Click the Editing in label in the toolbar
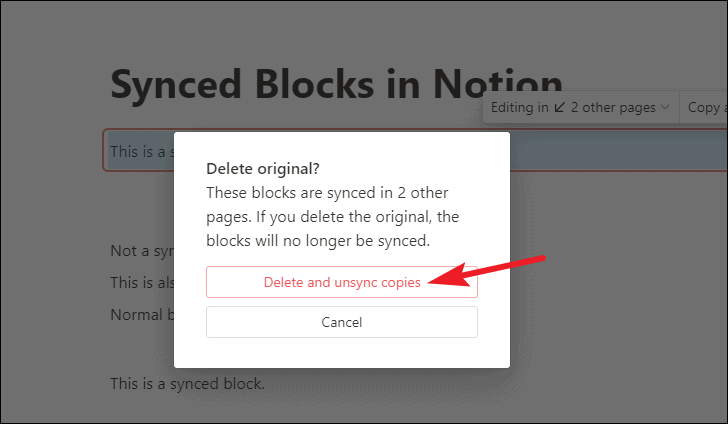The width and height of the screenshot is (728, 424). click(520, 107)
